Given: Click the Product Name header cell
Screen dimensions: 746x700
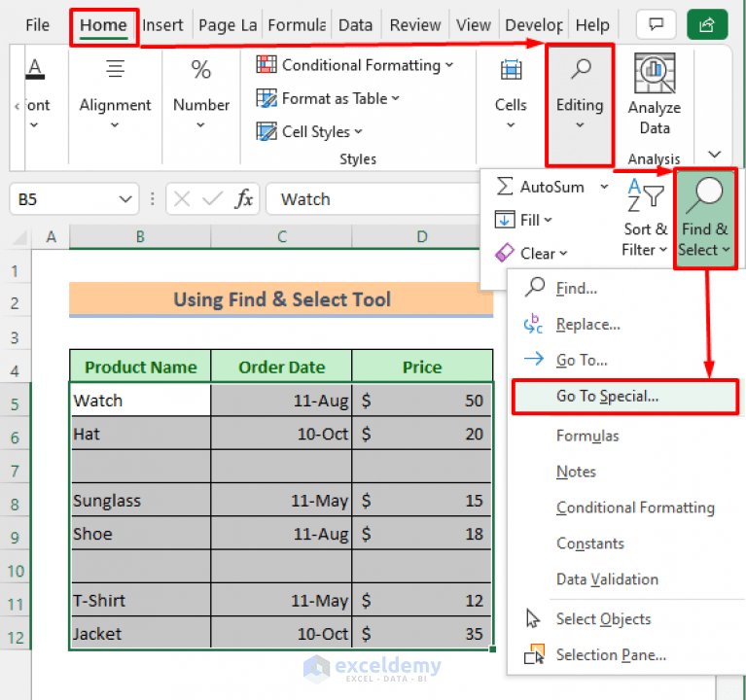Looking at the screenshot, I should [x=140, y=367].
